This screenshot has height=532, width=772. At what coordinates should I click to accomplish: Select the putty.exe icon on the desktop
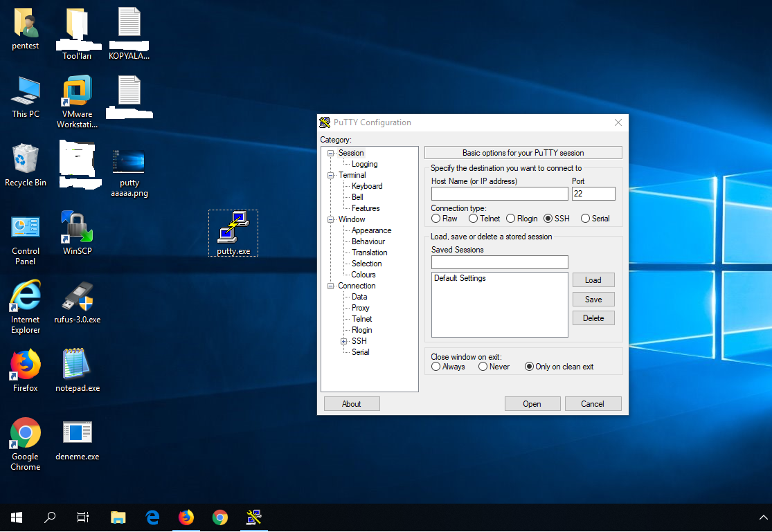tap(233, 233)
